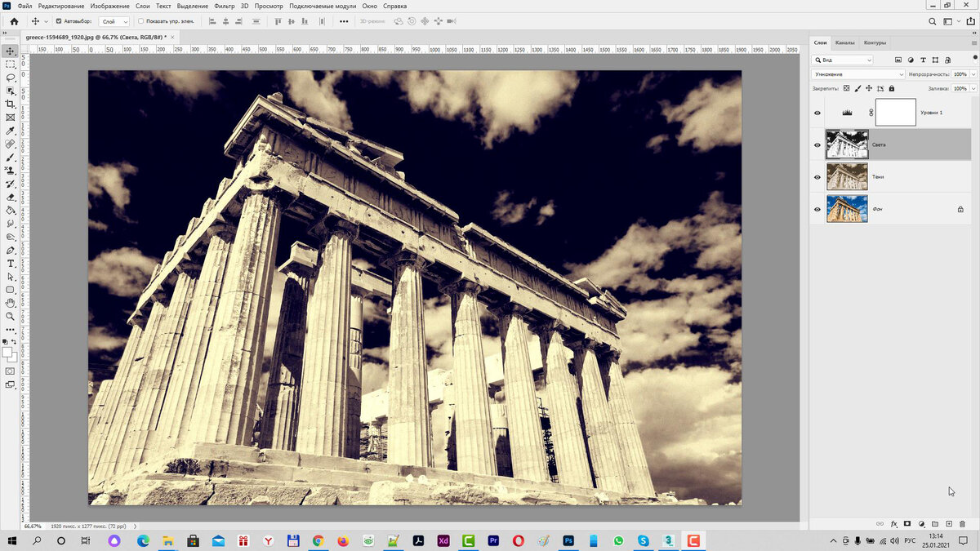Select the Frame tool
This screenshot has width=980, height=551.
click(x=11, y=117)
